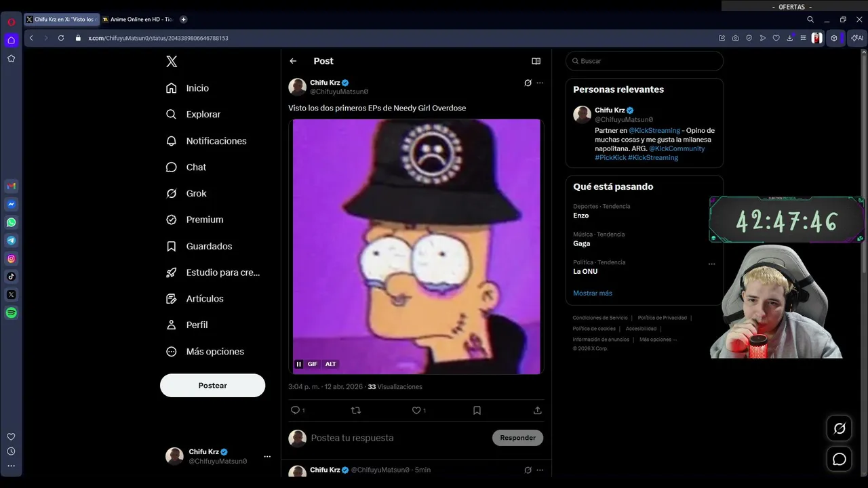Switch to the Anime Online en HD tab
This screenshot has width=868, height=488.
[138, 20]
